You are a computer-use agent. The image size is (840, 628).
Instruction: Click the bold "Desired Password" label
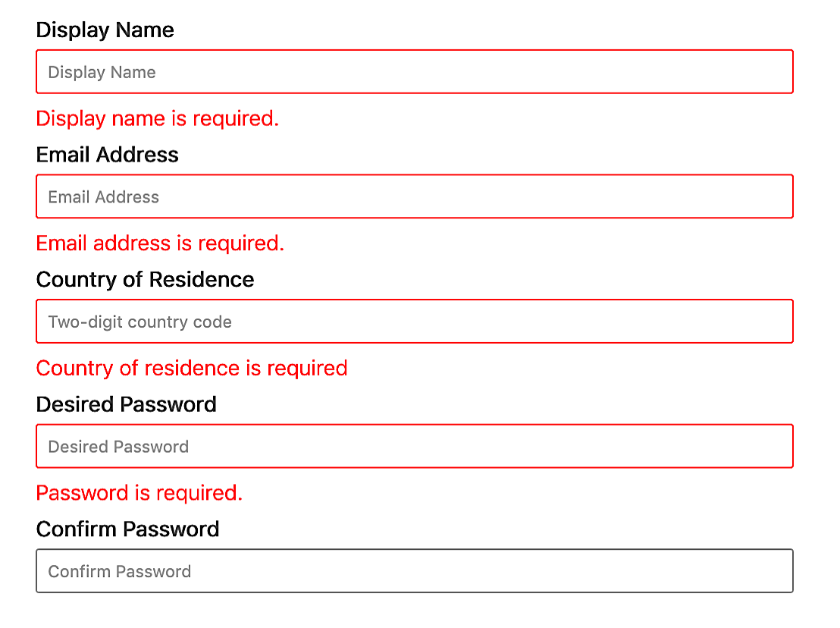click(127, 404)
